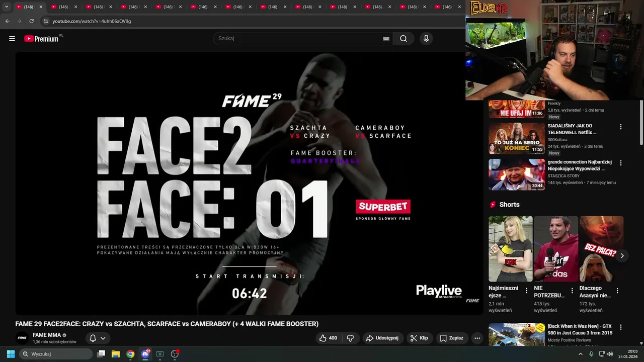Image resolution: width=644 pixels, height=362 pixels.
Task: Open the YouTube hamburger guide menu
Action: (x=12, y=39)
